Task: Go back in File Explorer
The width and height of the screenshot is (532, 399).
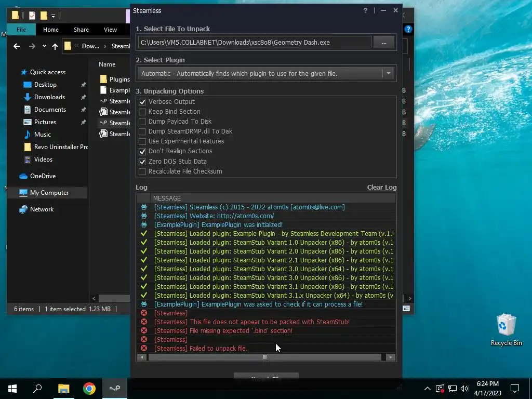Action: 16,46
